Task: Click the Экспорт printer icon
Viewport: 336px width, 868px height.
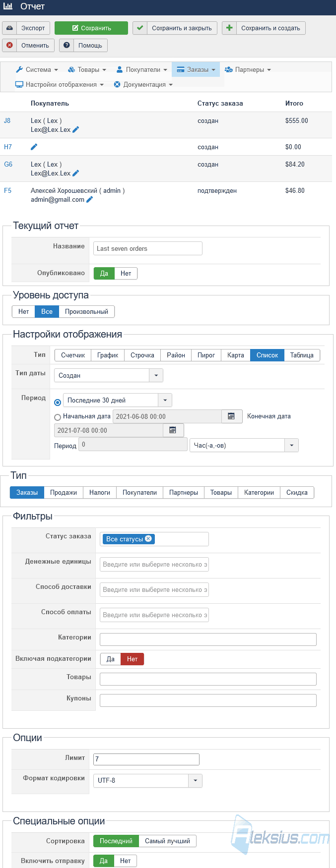Action: pyautogui.click(x=9, y=28)
